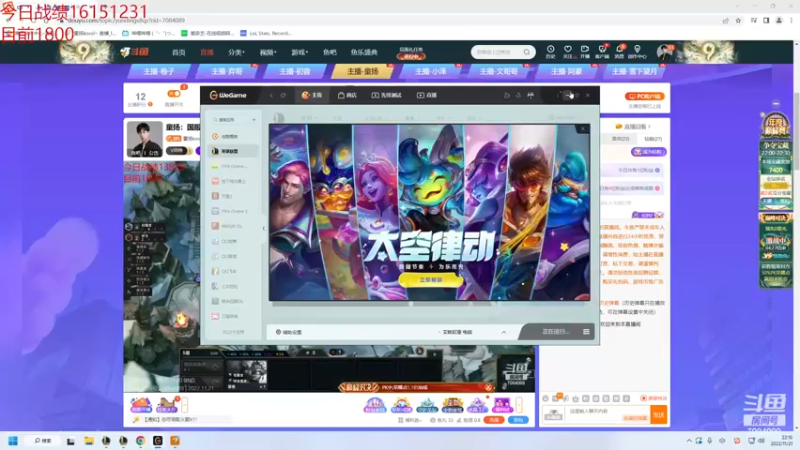Viewport: 800px width, 450px height.
Task: Expand the Douyu games dropdown
Action: [x=299, y=52]
